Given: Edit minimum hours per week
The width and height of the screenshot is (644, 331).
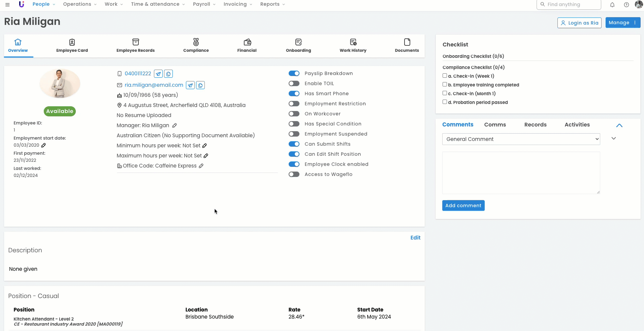Looking at the screenshot, I should click(x=204, y=146).
